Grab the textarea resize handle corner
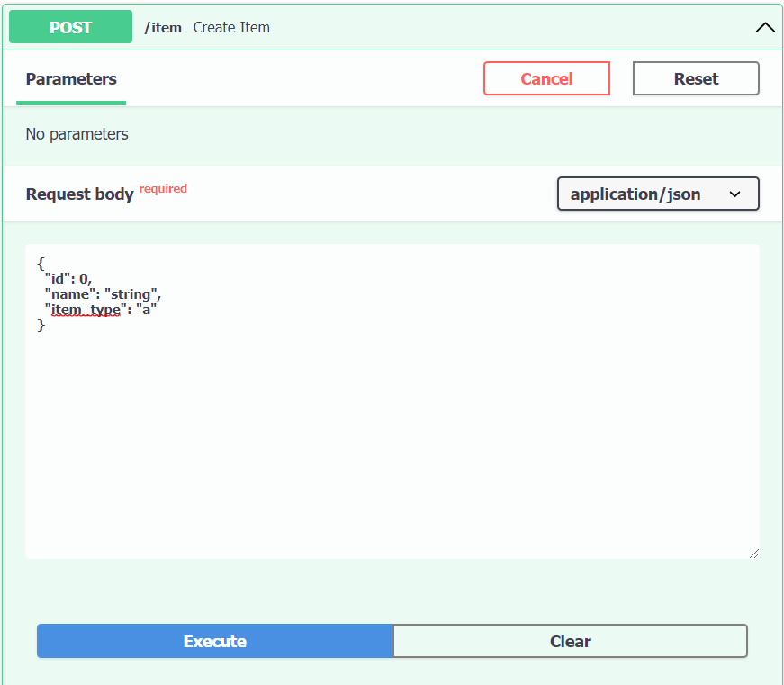 752,553
